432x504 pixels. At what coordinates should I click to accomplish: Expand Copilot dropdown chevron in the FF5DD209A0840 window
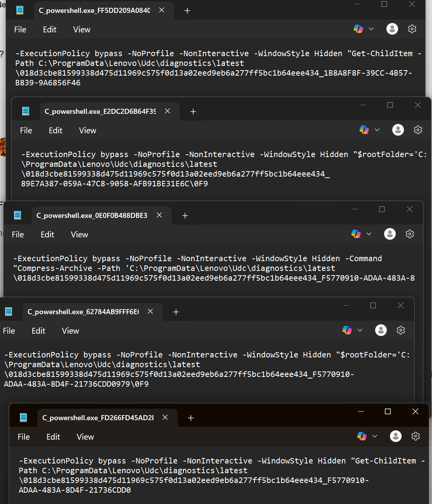click(371, 29)
